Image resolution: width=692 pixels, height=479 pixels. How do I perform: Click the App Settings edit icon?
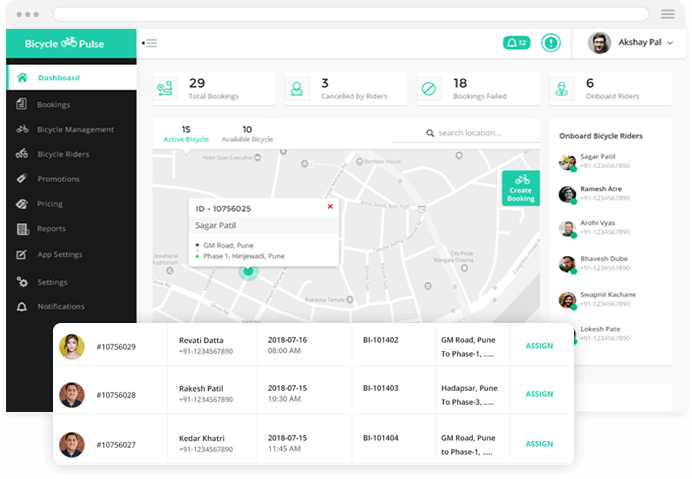coord(21,254)
